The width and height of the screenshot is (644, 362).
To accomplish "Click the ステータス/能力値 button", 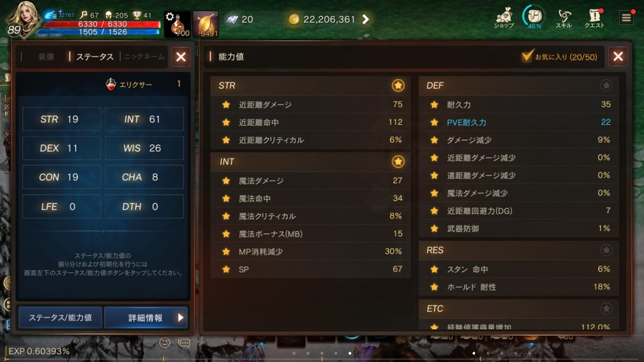I will tap(60, 318).
